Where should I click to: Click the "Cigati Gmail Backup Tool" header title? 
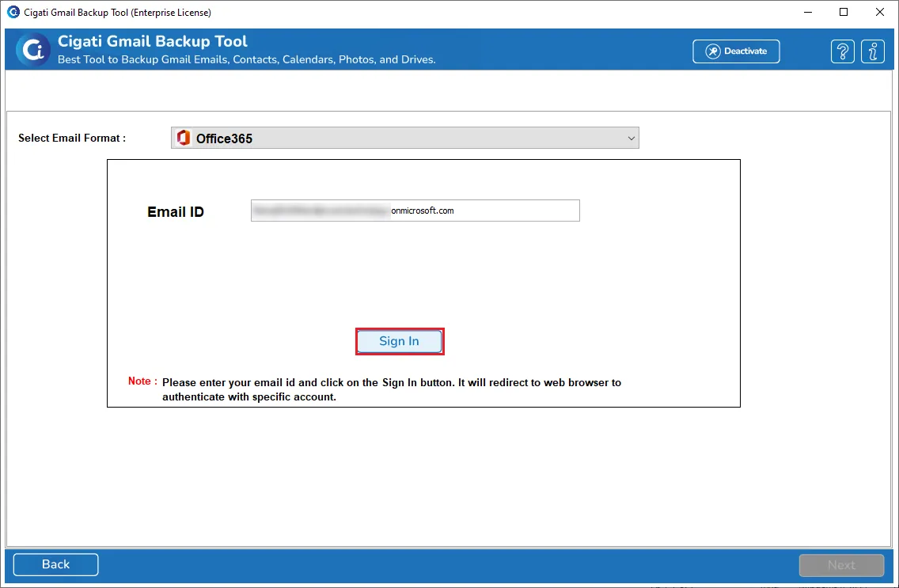153,41
